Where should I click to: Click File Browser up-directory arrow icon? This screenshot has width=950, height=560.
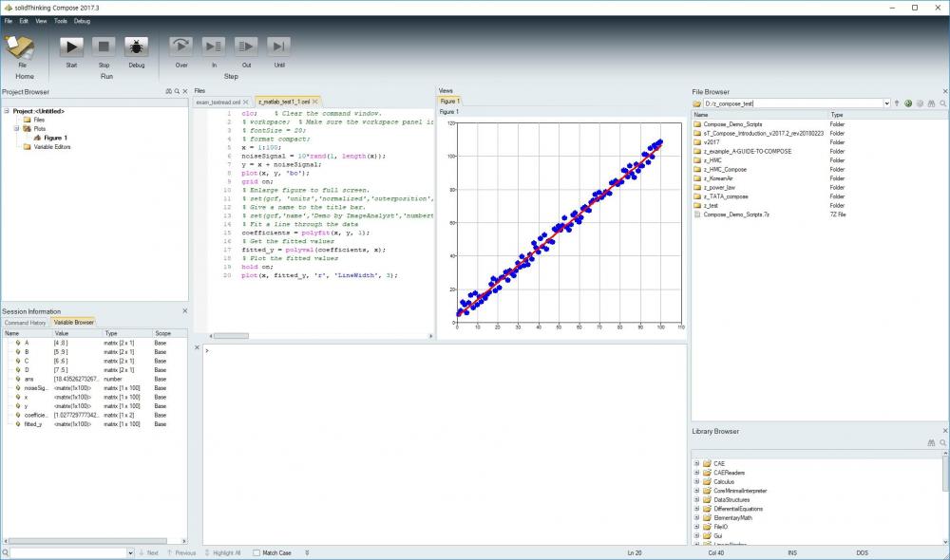(897, 103)
